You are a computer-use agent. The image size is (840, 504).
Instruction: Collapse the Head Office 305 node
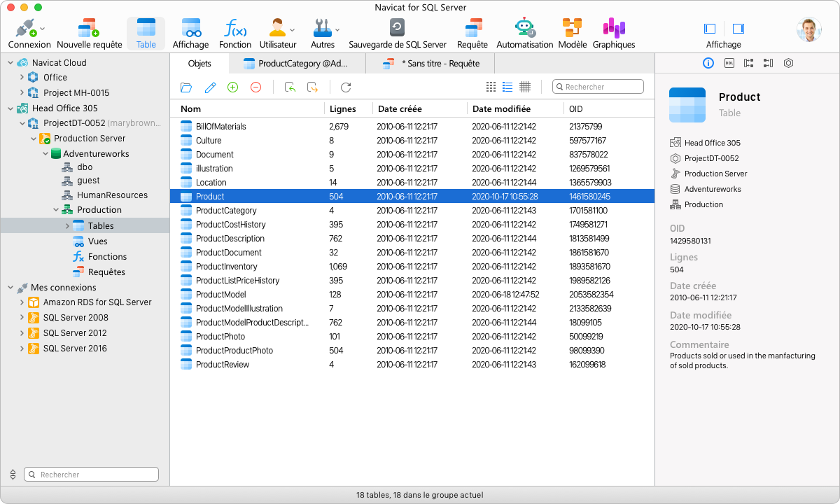10,108
